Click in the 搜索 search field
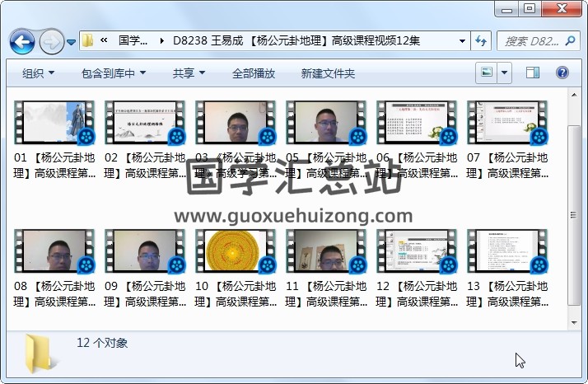The image size is (588, 384). coord(535,40)
